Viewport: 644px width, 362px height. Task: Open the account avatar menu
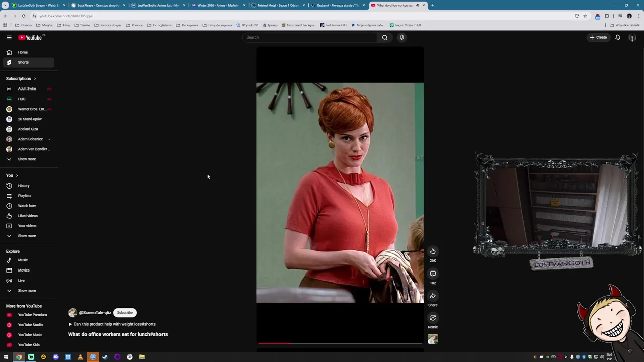[632, 37]
